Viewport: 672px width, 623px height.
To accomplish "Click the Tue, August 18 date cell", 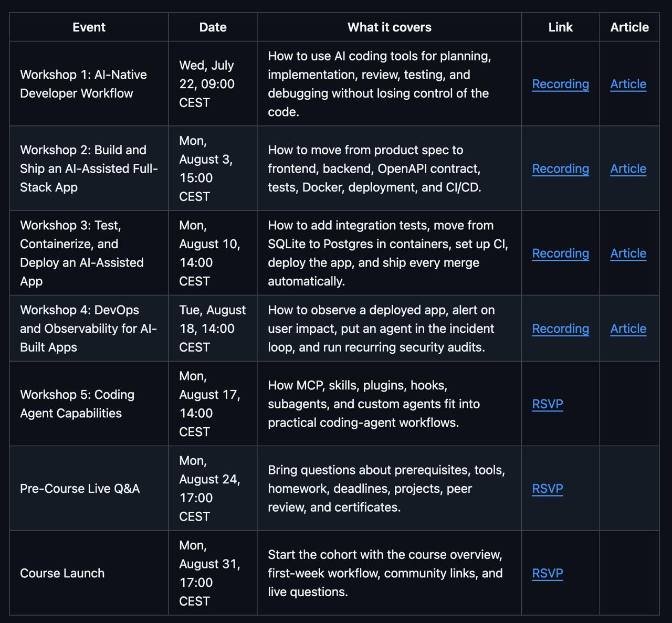I will point(213,329).
